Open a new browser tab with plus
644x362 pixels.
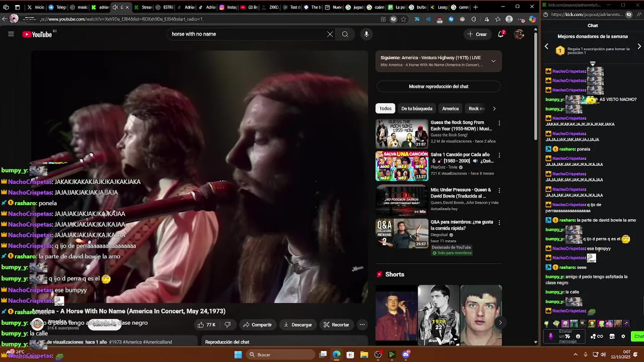click(475, 7)
